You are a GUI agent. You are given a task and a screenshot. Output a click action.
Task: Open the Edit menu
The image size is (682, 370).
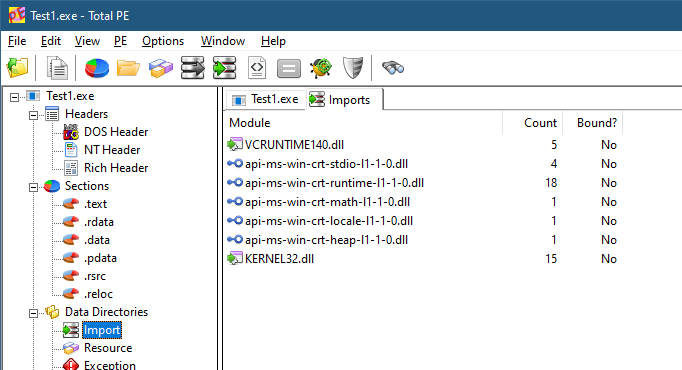[51, 41]
